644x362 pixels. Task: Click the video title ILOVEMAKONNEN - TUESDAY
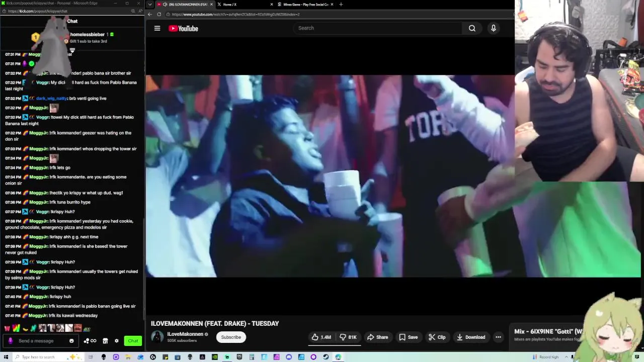click(215, 323)
